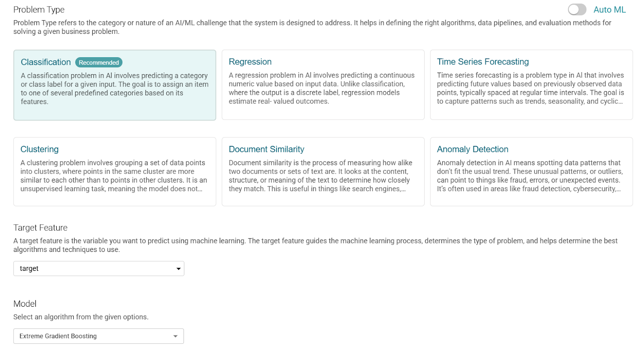Click the Time Series Forecasting heading

tap(483, 62)
